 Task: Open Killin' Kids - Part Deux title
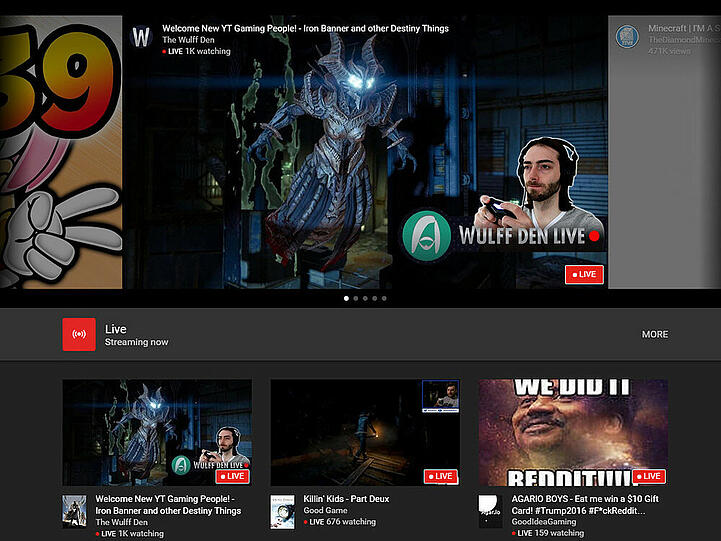tap(346, 499)
